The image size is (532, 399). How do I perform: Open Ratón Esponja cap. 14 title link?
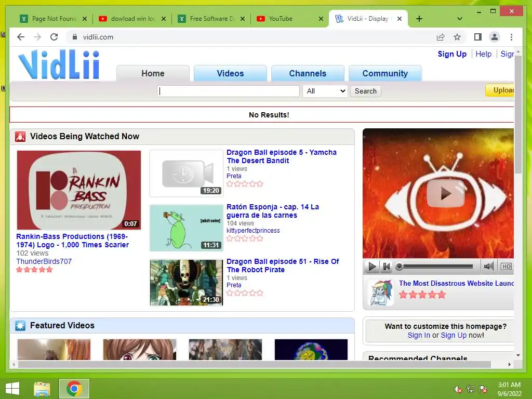tap(272, 211)
